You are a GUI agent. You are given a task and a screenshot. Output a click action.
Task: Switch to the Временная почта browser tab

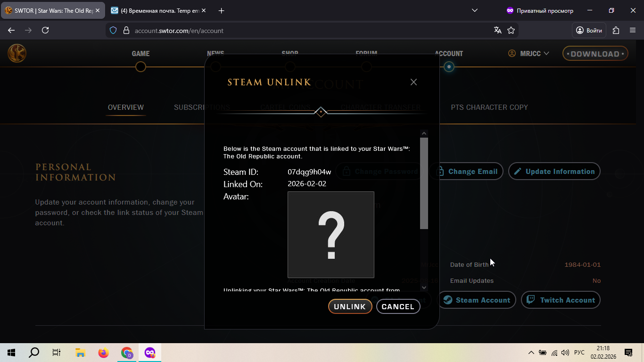pos(159,10)
